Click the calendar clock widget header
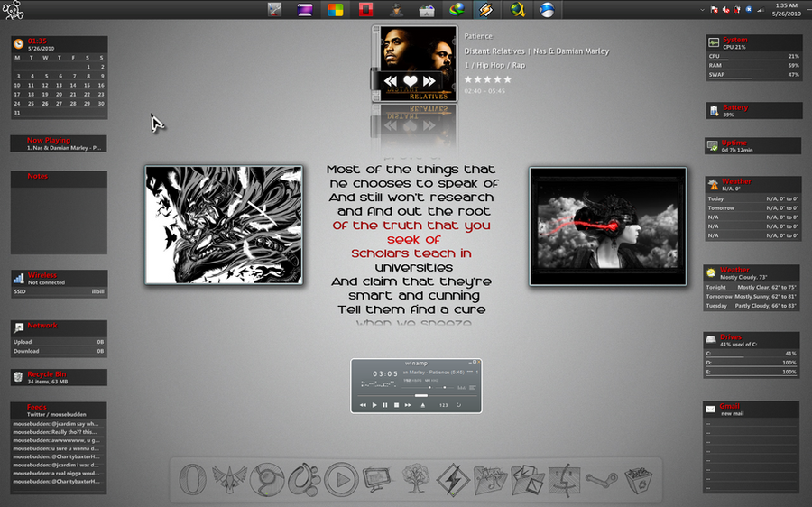This screenshot has width=812, height=507. coord(59,44)
